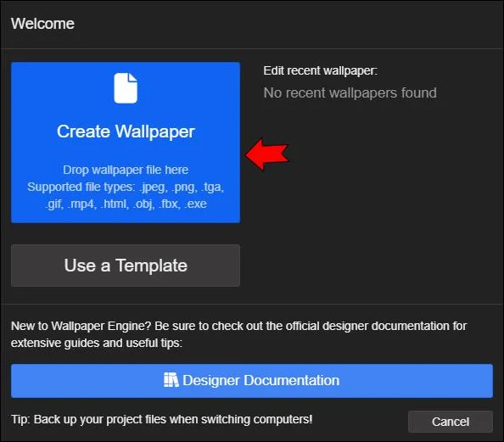The width and height of the screenshot is (504, 442).
Task: Open the Designer Documentation link button
Action: (x=252, y=381)
